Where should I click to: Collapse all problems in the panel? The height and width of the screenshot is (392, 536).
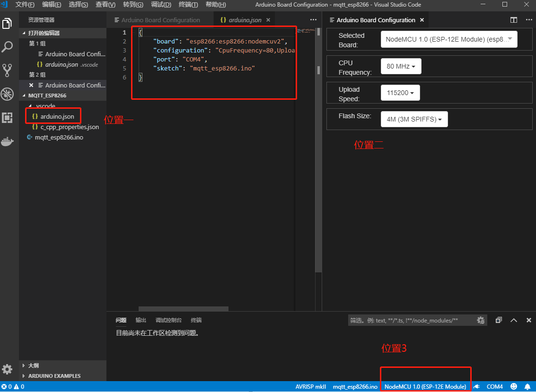(499, 320)
